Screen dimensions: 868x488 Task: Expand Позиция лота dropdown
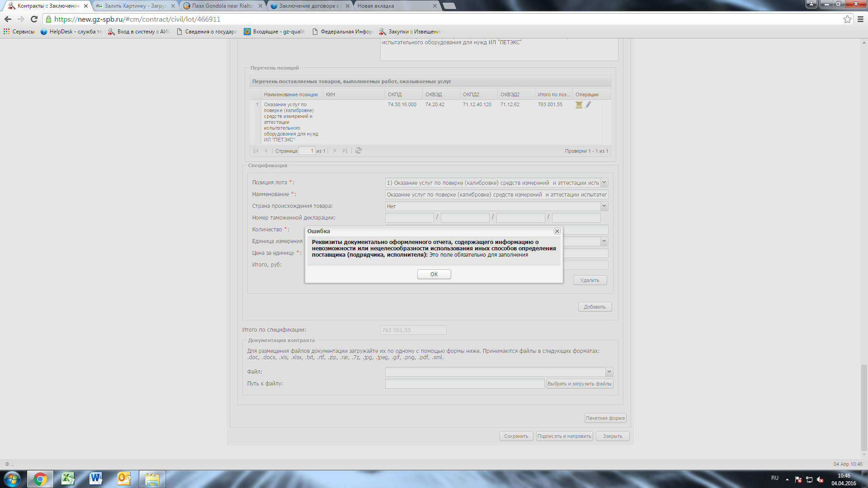coord(604,183)
